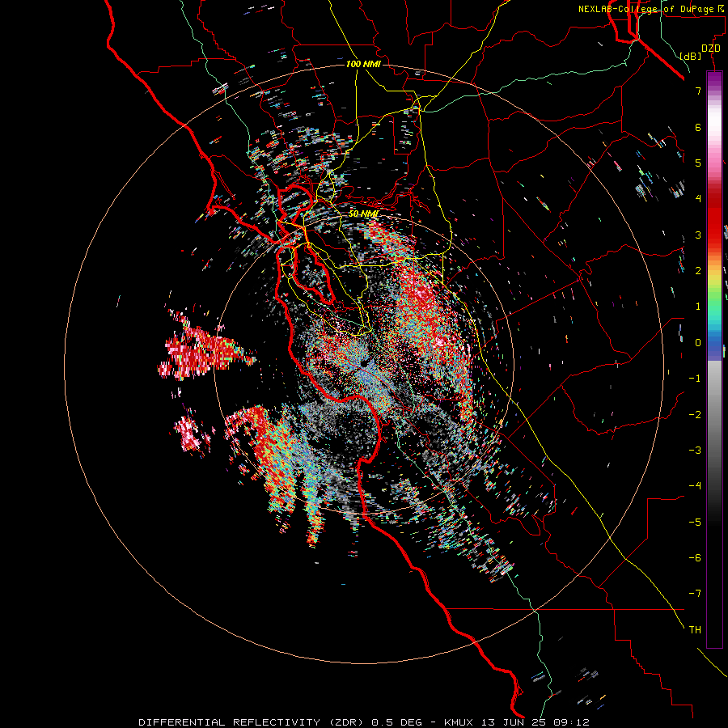Click the -4 value on the color scale

[695, 486]
